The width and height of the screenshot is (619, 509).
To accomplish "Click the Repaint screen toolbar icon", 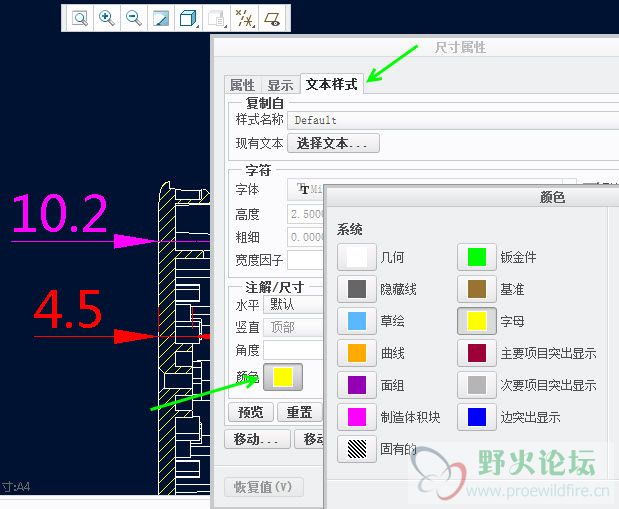I will tap(161, 18).
